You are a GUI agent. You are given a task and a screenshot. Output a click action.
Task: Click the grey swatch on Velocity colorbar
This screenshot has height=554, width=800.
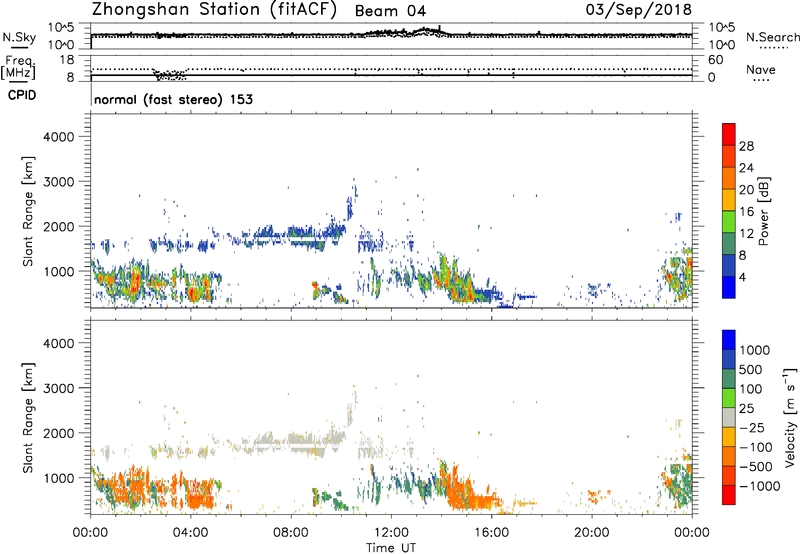729,417
